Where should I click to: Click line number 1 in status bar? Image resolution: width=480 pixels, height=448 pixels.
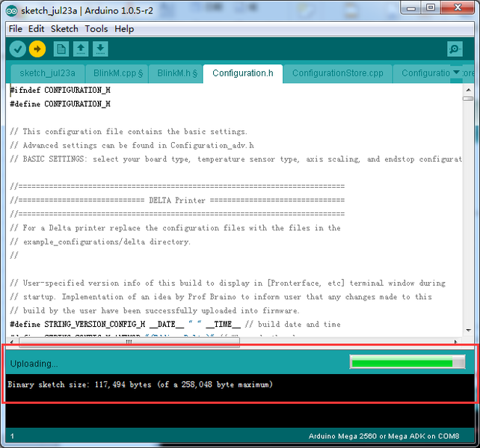pyautogui.click(x=12, y=436)
